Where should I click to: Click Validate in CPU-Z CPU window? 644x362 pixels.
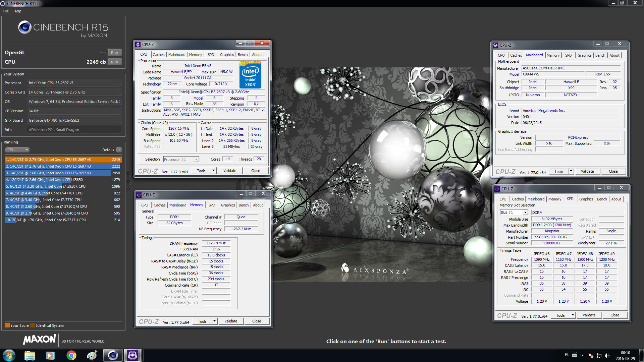(x=230, y=171)
